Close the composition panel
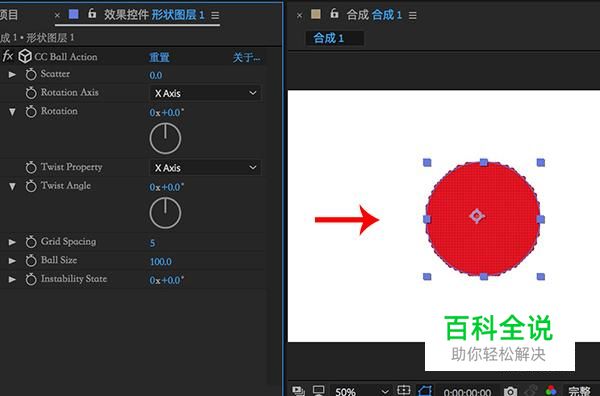600x396 pixels. [x=299, y=15]
